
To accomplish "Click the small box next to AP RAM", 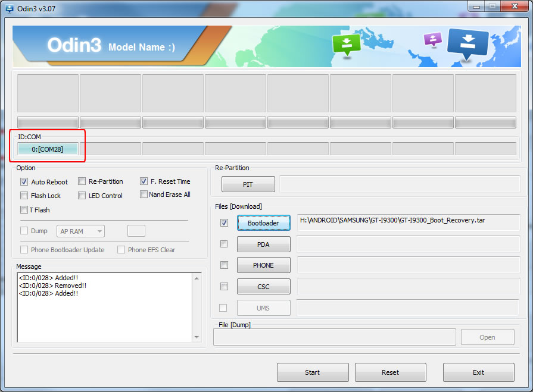I will [x=136, y=231].
